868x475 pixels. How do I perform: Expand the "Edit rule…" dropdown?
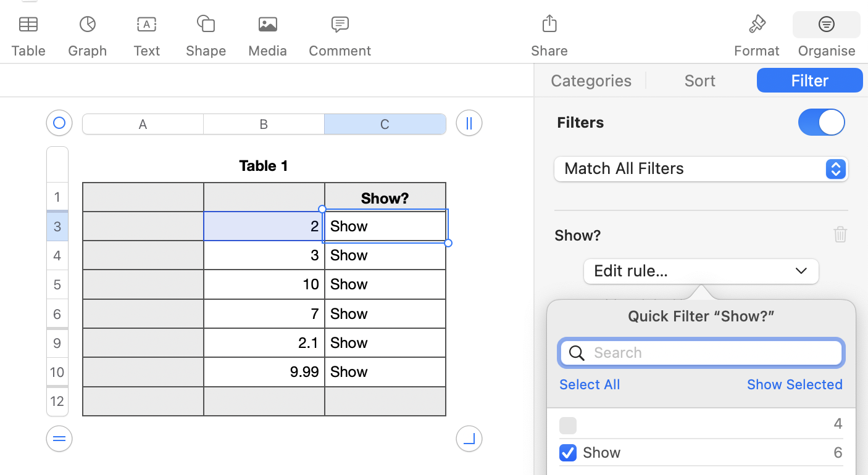click(701, 271)
